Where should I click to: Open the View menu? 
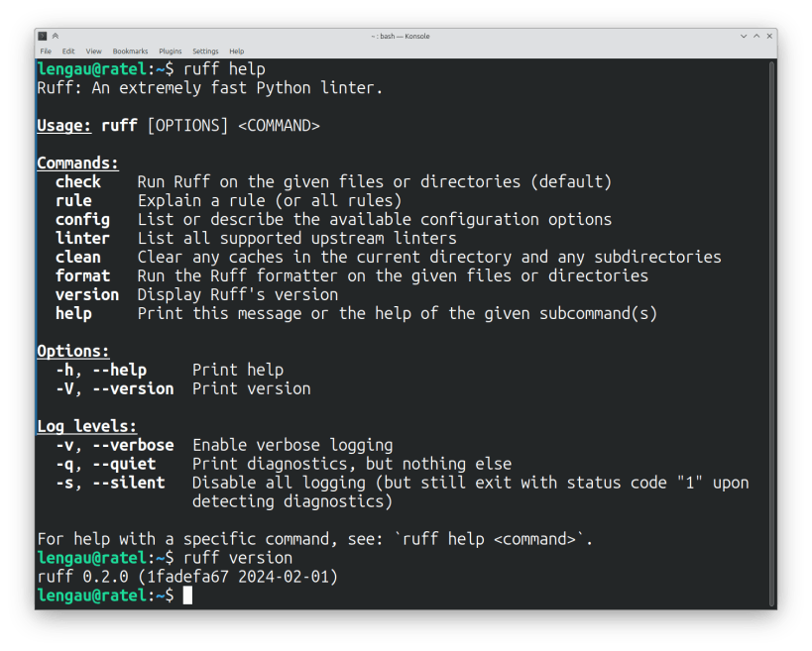click(x=94, y=52)
